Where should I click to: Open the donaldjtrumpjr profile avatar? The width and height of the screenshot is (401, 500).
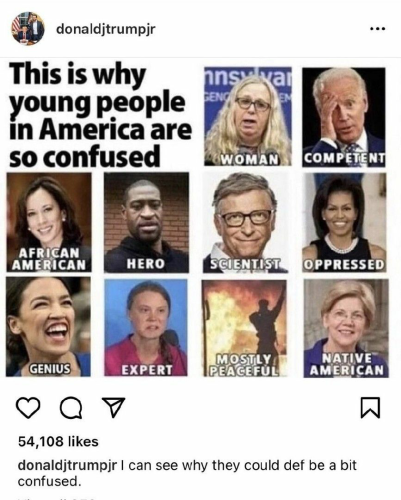click(28, 29)
